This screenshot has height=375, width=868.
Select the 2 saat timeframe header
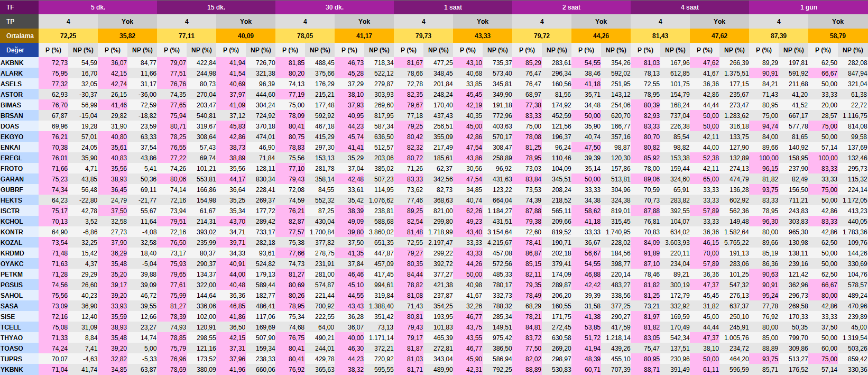[571, 7]
